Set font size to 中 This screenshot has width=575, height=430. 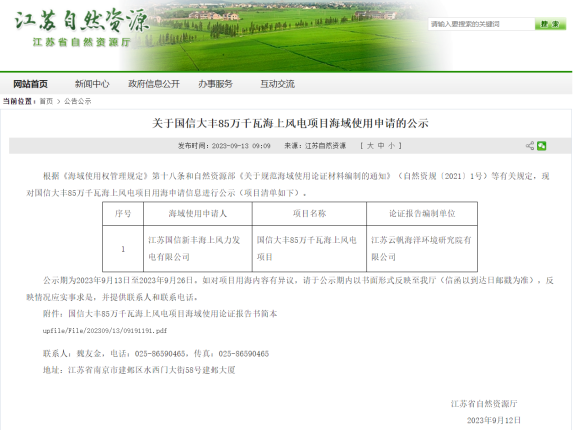(x=381, y=146)
